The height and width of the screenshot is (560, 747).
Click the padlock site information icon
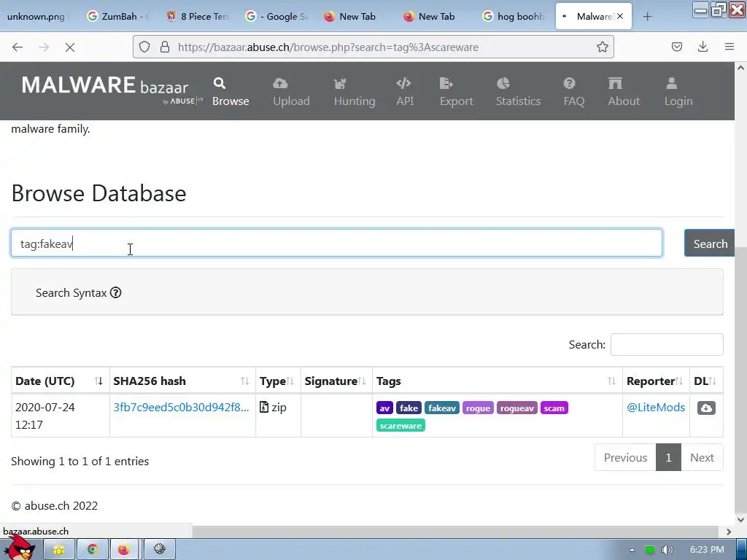(x=165, y=47)
